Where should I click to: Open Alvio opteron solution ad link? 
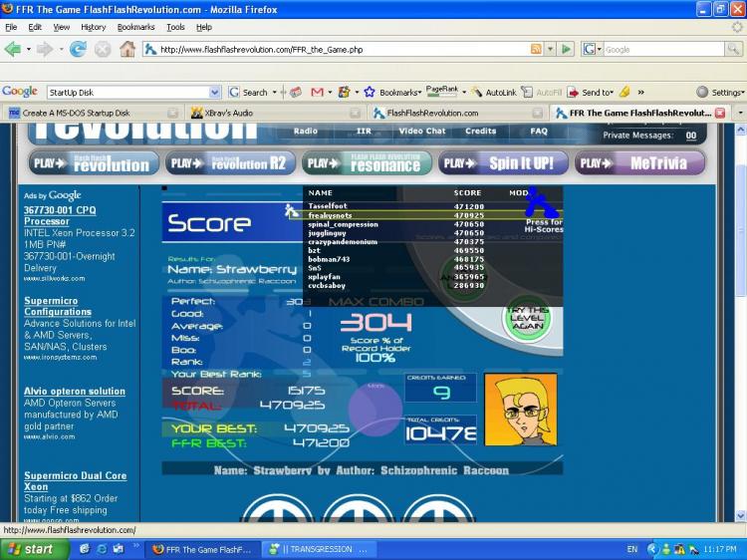pyautogui.click(x=75, y=392)
